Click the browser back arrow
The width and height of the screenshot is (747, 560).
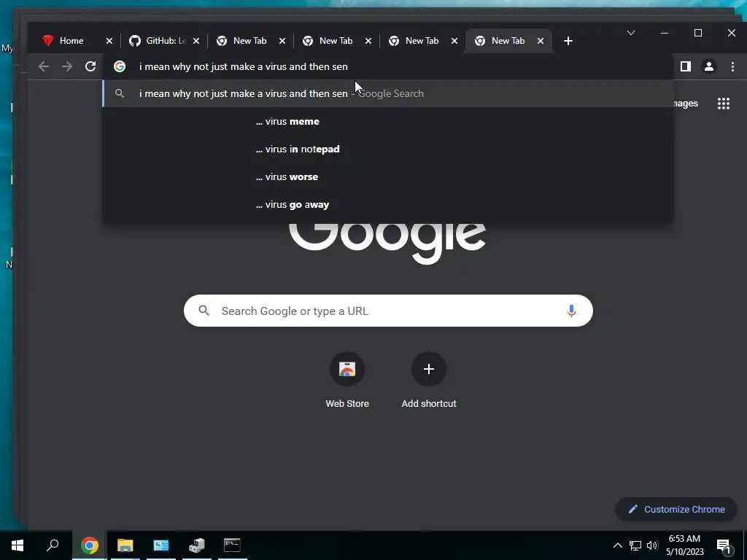coord(43,66)
